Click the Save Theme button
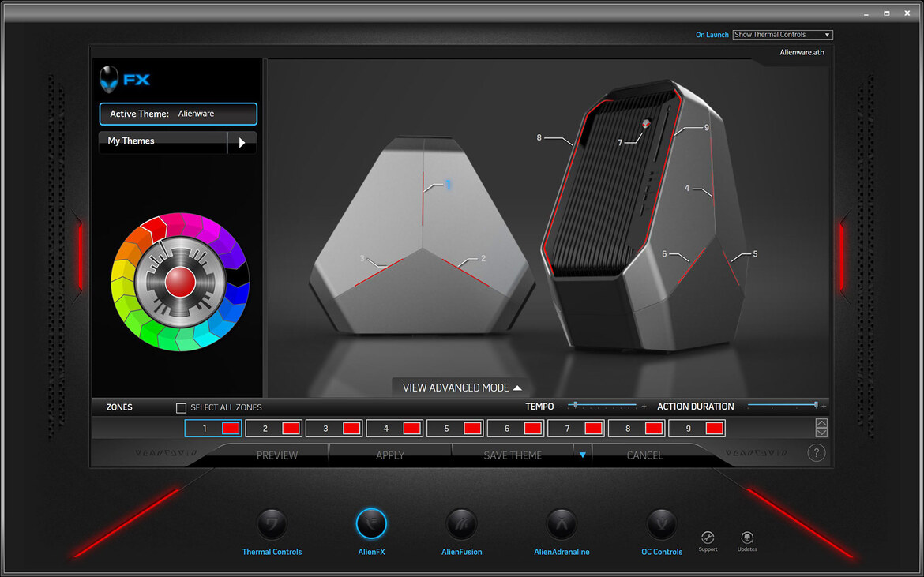 point(513,455)
